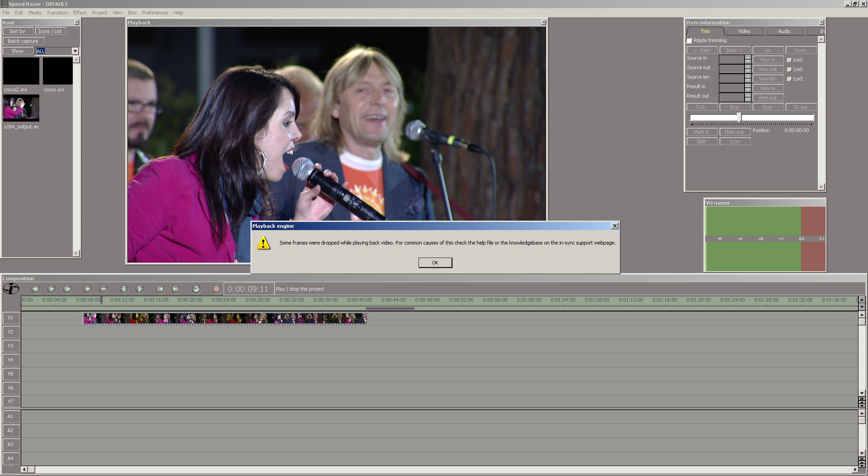This screenshot has height=476, width=868.
Task: Click the V2 track header
Action: [11, 332]
